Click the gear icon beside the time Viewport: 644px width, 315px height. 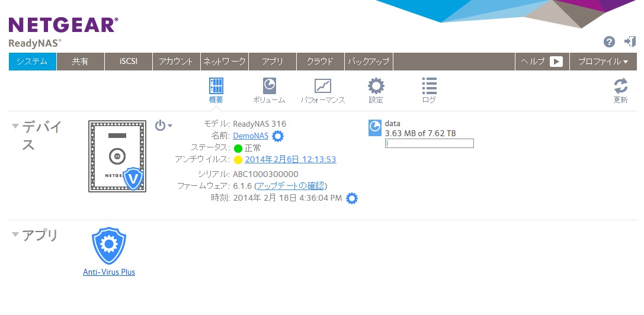[x=351, y=198]
